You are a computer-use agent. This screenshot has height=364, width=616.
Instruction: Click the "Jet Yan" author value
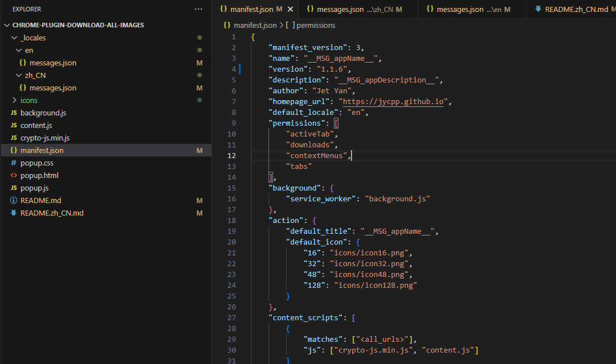pyautogui.click(x=332, y=90)
